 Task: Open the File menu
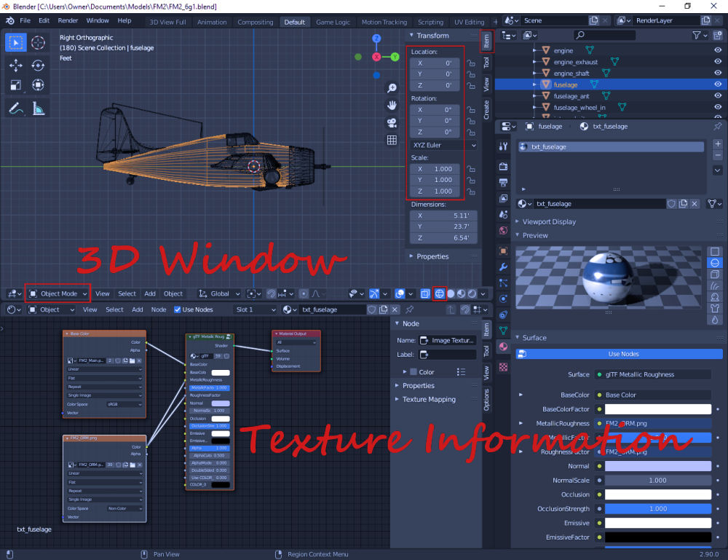point(25,21)
